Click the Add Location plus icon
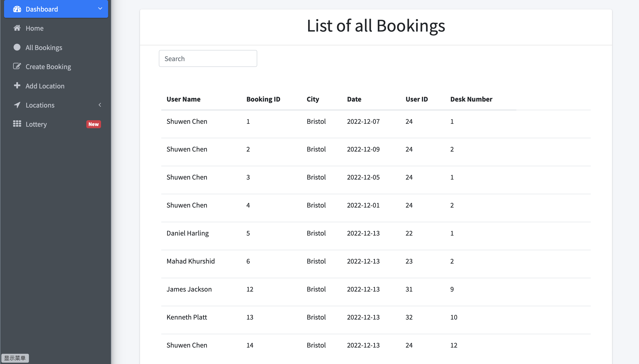 pyautogui.click(x=16, y=86)
